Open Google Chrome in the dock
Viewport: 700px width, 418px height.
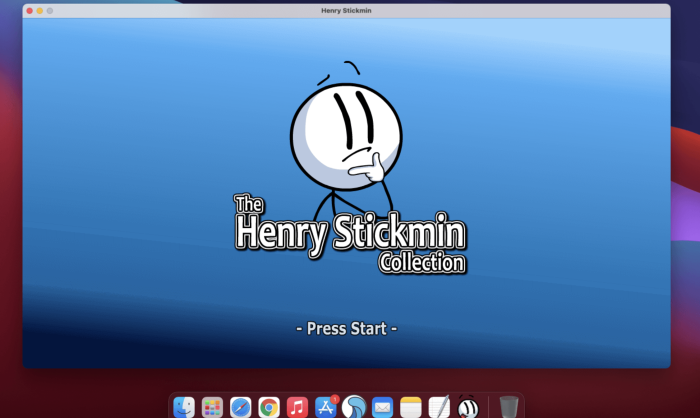coord(268,407)
